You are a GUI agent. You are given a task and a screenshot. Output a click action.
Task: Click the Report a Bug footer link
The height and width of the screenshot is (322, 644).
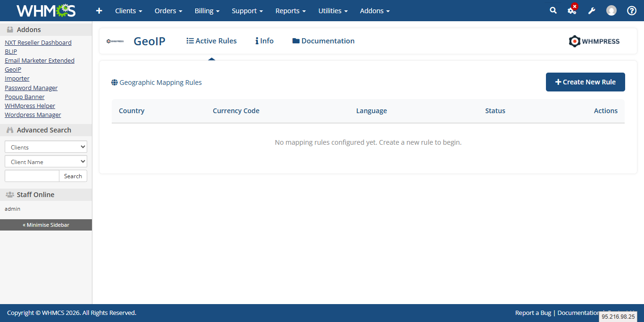pos(533,313)
